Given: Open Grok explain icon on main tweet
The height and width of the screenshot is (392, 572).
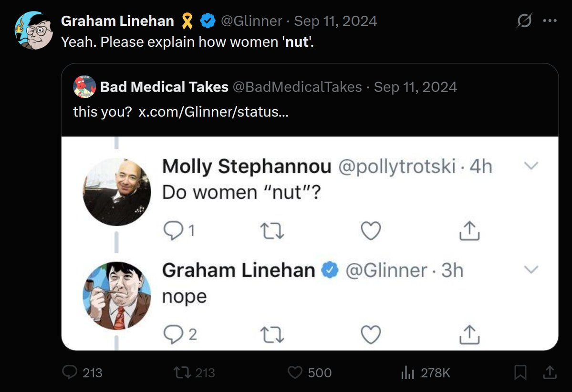Looking at the screenshot, I should point(524,21).
